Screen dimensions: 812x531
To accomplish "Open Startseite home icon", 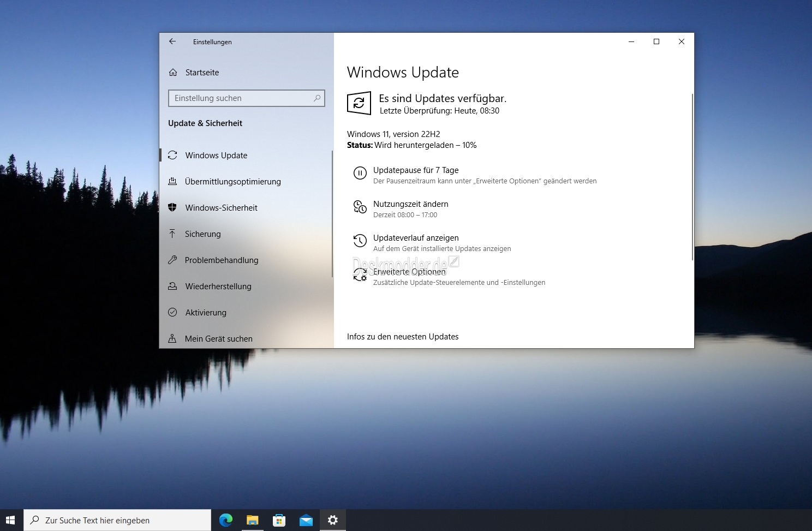I will click(x=173, y=73).
